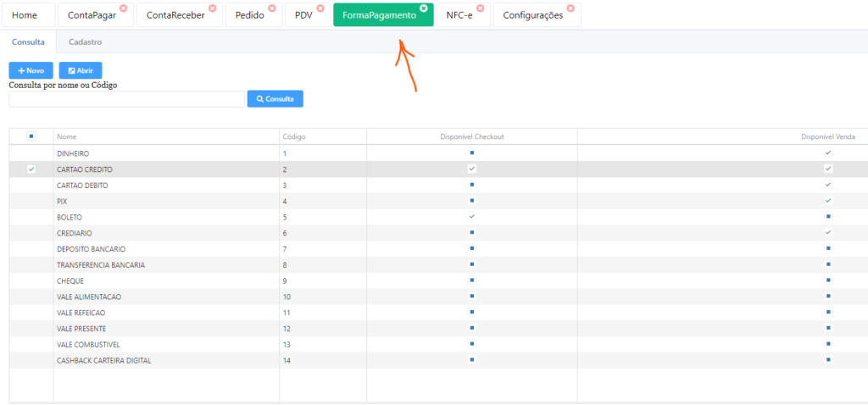Click the Novo button
This screenshot has width=868, height=405.
tap(31, 71)
